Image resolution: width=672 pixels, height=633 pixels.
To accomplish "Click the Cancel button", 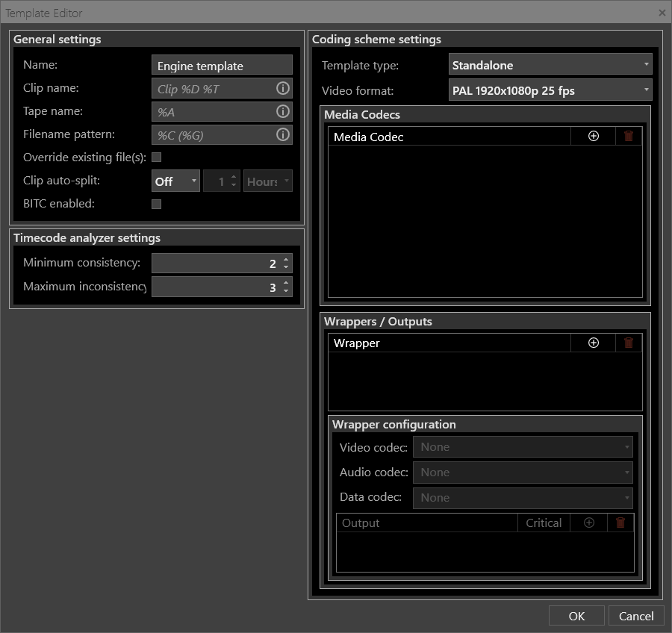I will pos(636,616).
